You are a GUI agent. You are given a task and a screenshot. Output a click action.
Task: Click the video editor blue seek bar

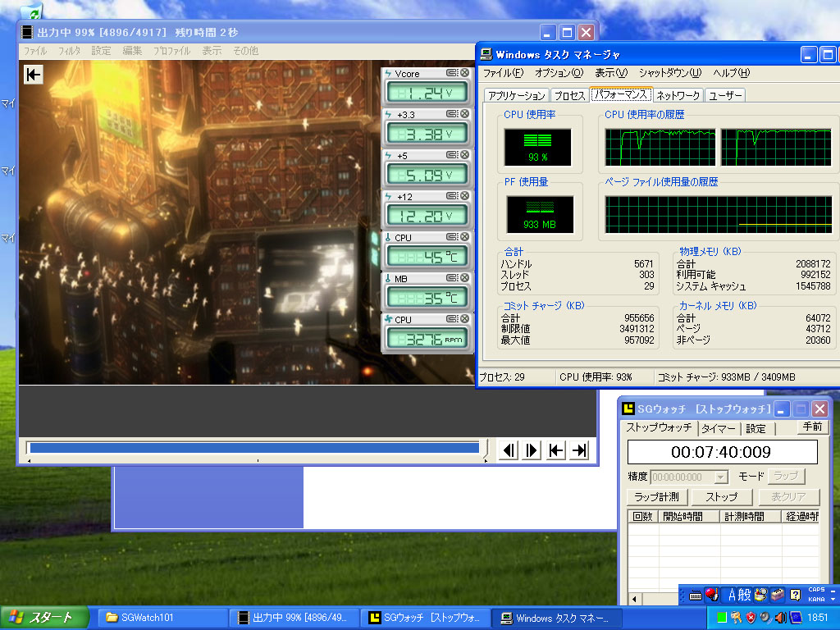click(254, 448)
